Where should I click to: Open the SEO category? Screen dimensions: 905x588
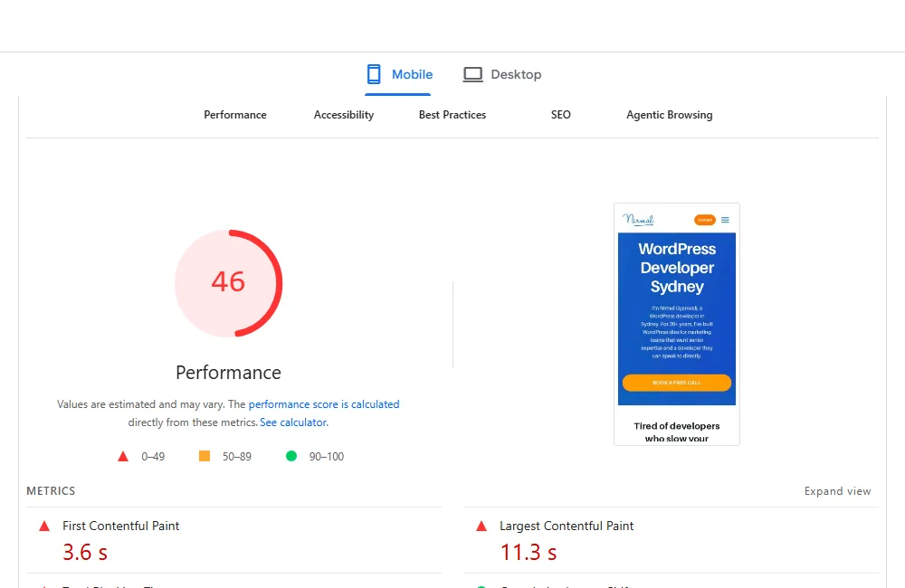pyautogui.click(x=561, y=115)
